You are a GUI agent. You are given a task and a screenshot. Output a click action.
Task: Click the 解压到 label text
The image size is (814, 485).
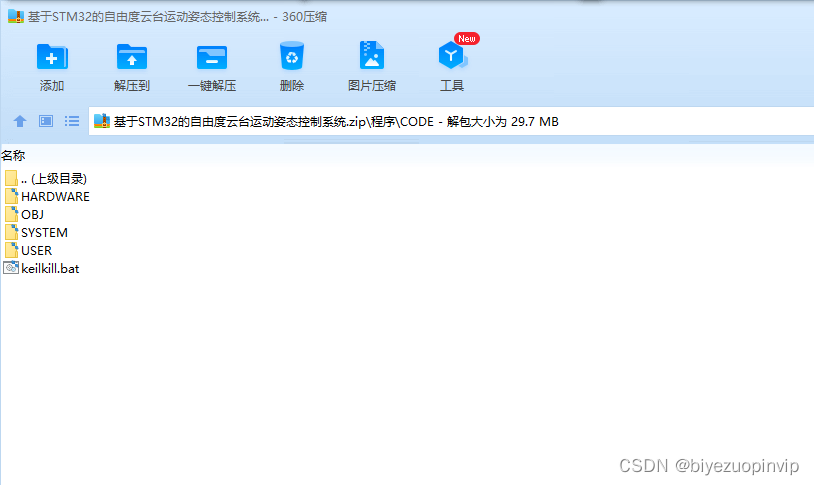pyautogui.click(x=132, y=86)
